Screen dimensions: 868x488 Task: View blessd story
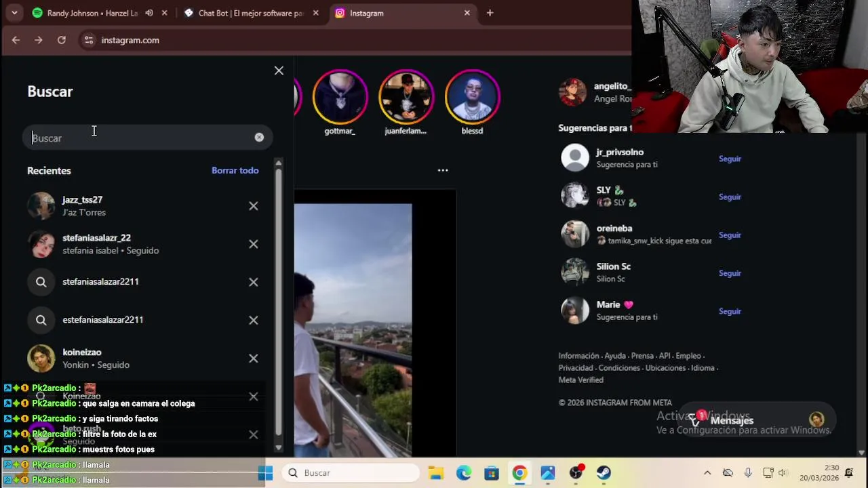pos(472,96)
